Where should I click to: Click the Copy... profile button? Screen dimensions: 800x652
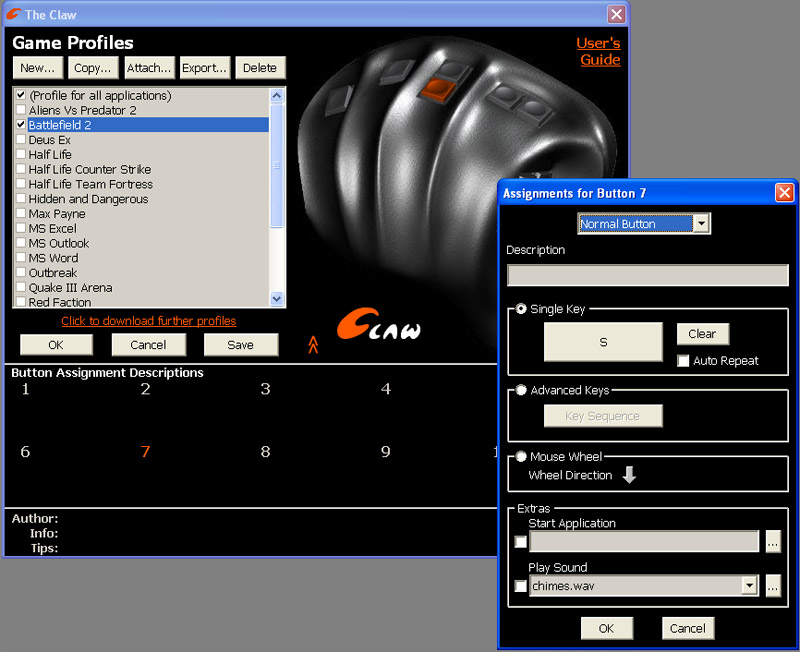93,68
